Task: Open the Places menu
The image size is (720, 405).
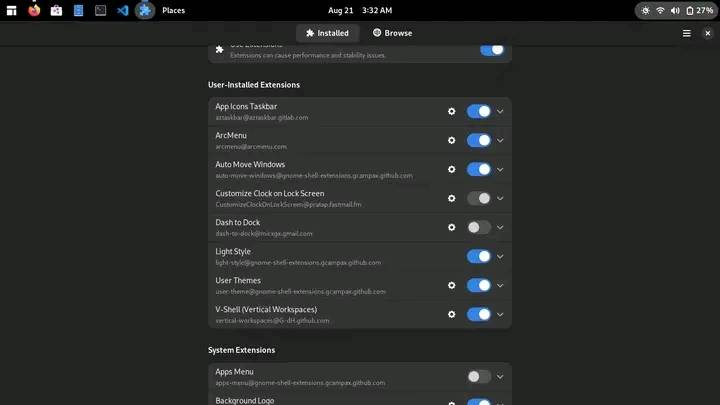Action: [x=174, y=10]
